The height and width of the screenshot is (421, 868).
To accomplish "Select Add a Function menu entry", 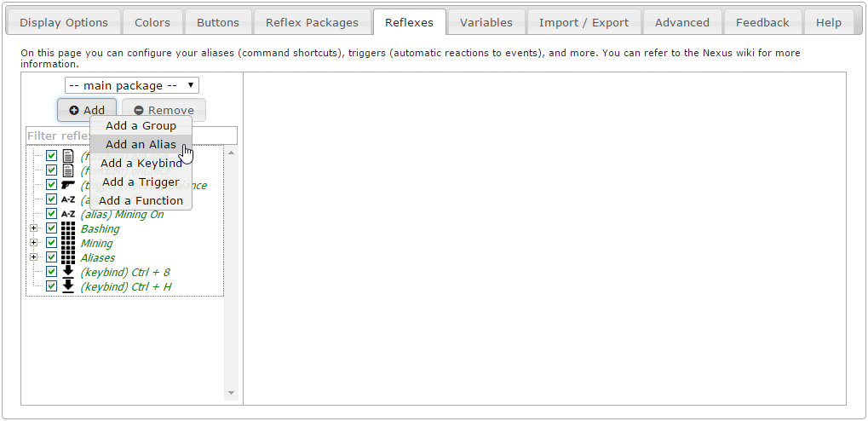I will pos(141,200).
